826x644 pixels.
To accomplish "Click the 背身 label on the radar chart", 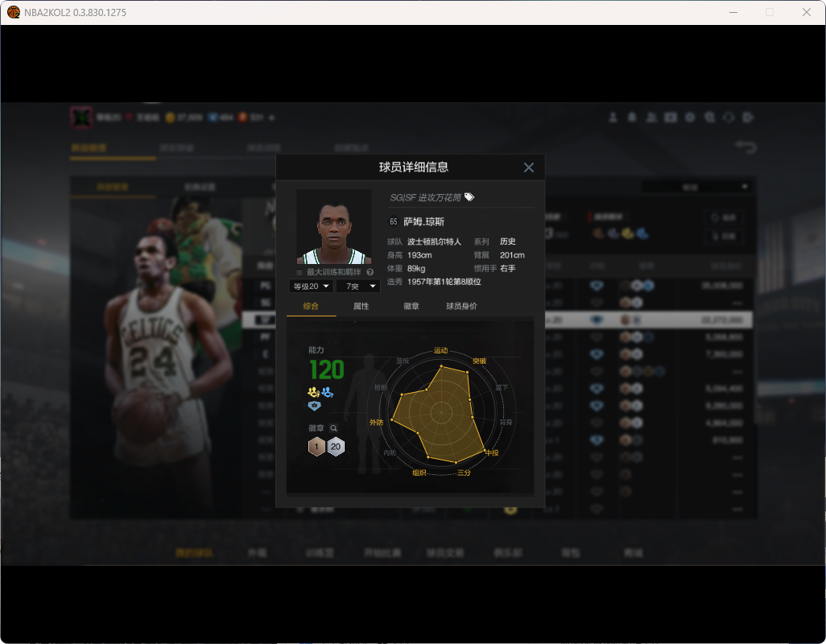I will coord(506,423).
